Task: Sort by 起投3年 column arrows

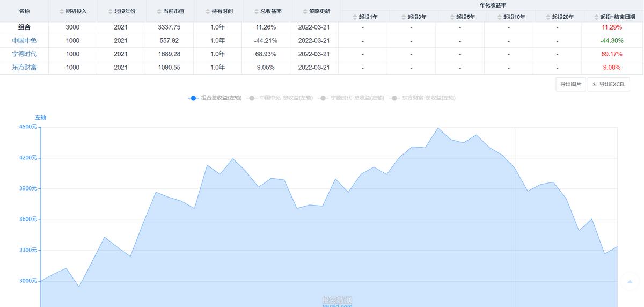Action: click(x=403, y=17)
